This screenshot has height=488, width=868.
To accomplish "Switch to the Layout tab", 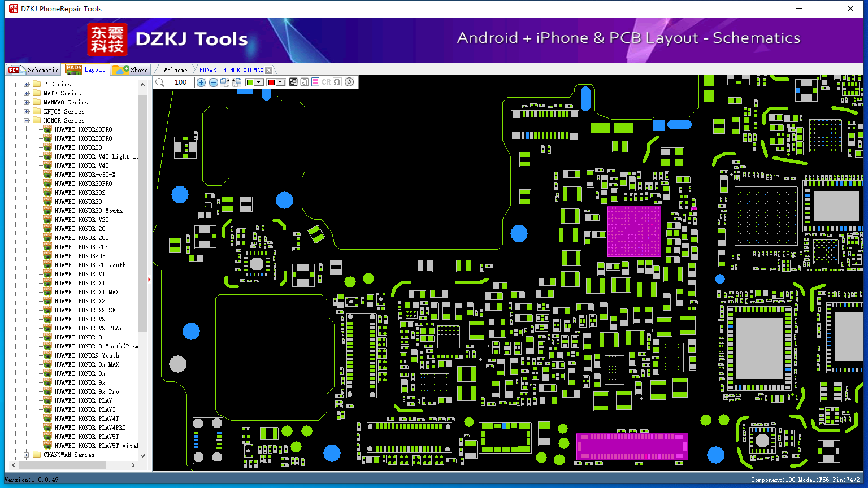I will (x=85, y=69).
